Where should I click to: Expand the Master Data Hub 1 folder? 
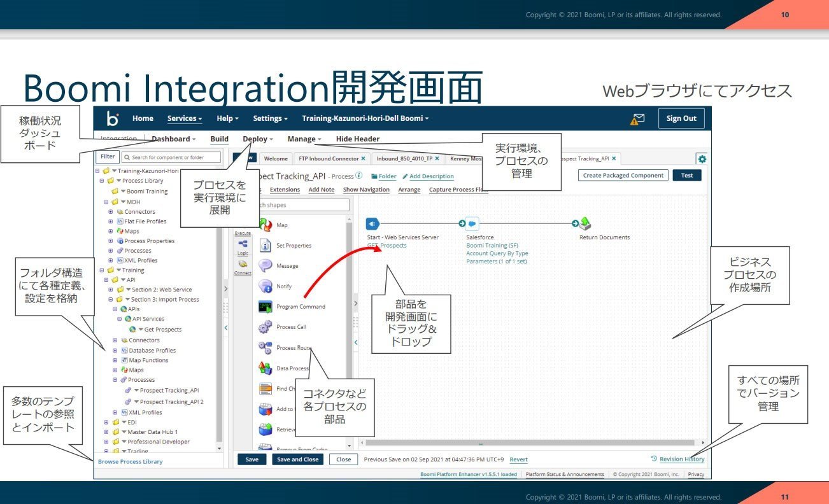106,432
